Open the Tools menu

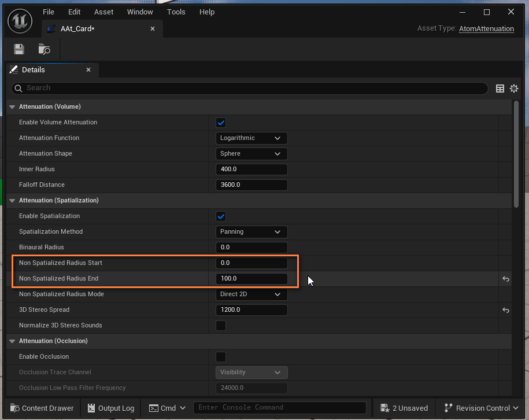pyautogui.click(x=176, y=12)
